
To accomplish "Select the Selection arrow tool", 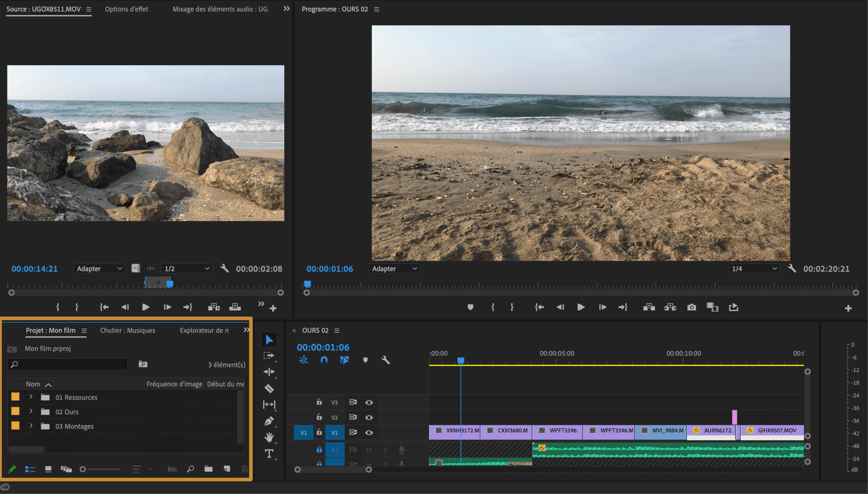I will [269, 340].
